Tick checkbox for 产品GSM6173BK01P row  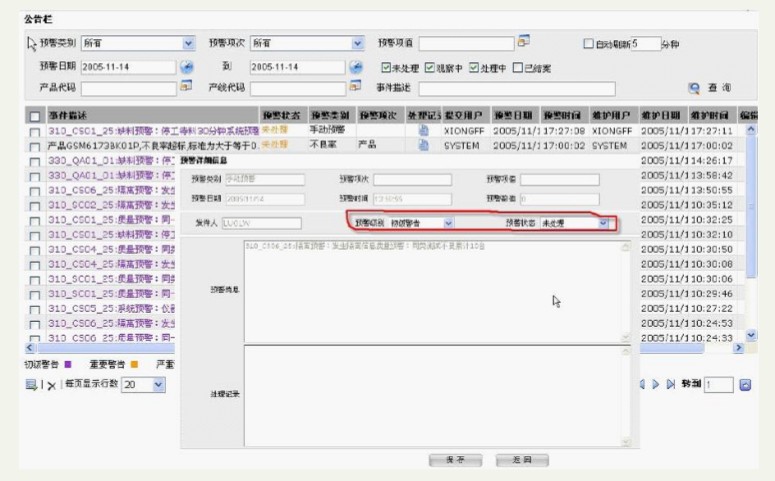(35, 147)
